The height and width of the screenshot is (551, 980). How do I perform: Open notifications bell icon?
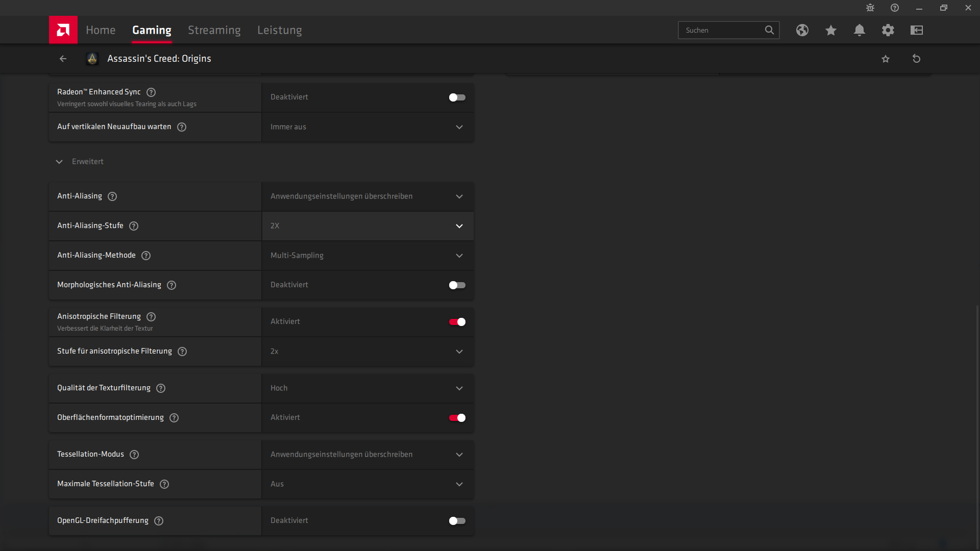[859, 30]
